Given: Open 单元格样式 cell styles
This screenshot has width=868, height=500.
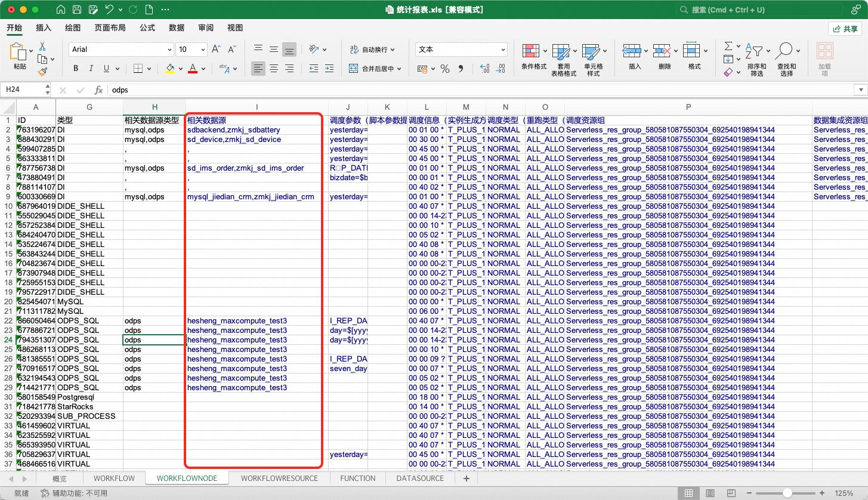Looking at the screenshot, I should coord(594,60).
